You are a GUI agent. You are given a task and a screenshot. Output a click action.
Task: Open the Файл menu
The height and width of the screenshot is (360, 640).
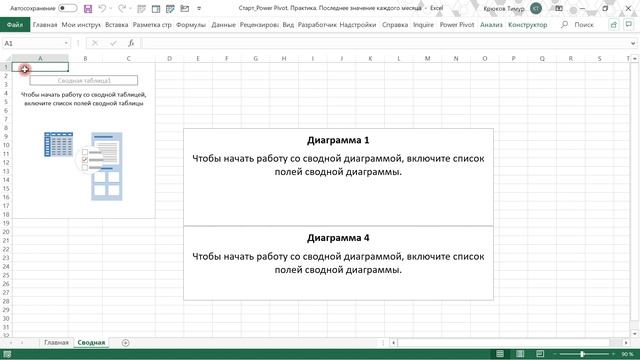coord(15,24)
